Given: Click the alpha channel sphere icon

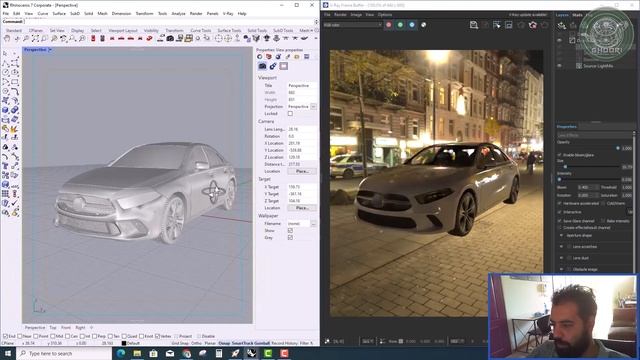Looking at the screenshot, I should (424, 25).
